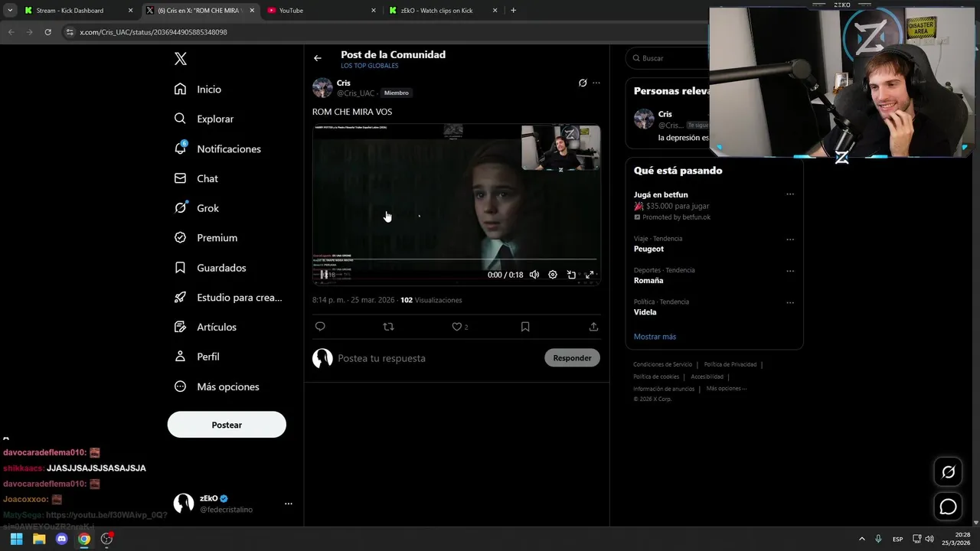Click the Grok icon on Cris's post
The image size is (980, 551).
tap(583, 83)
